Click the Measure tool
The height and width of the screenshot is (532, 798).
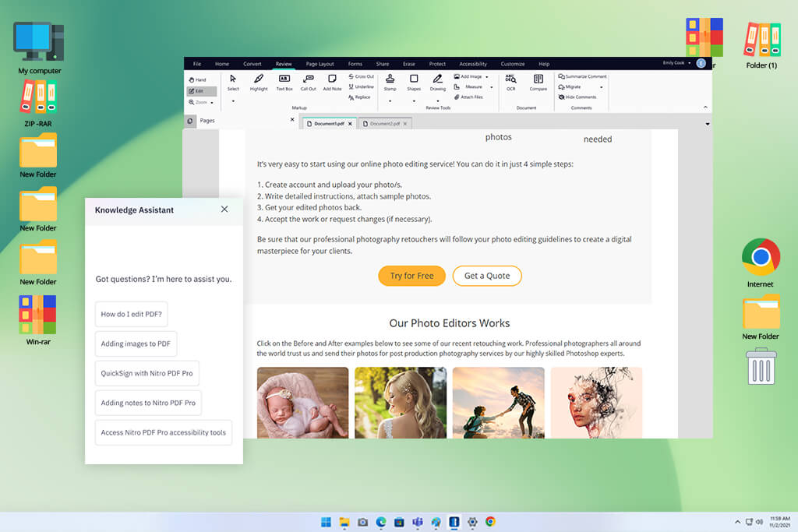468,87
